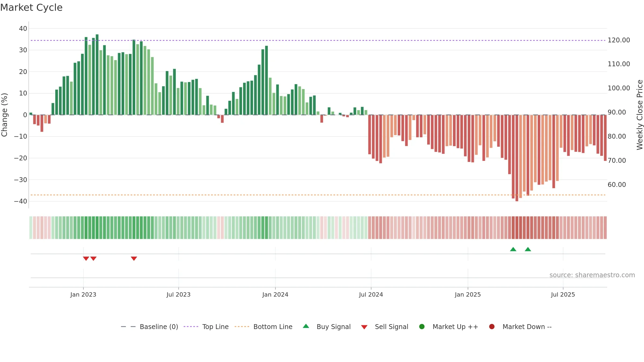
Task: Click the Change (%) axis title
Action: click(4, 115)
